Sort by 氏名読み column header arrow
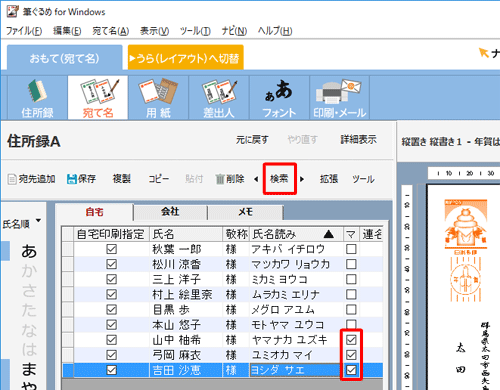The image size is (500, 390). point(329,234)
